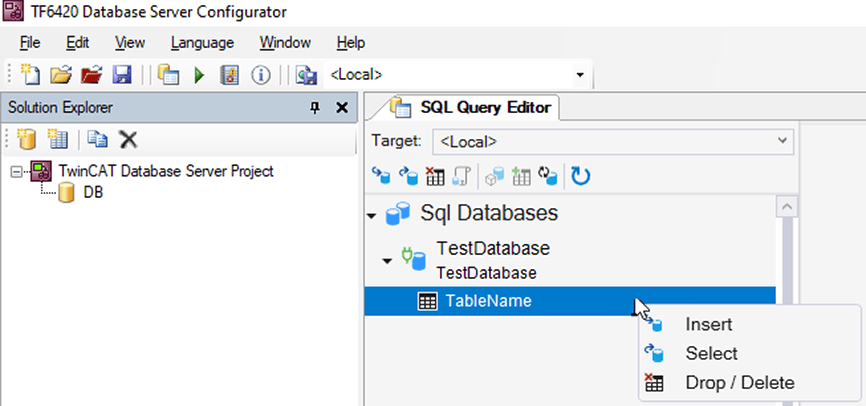Click the create table plus icon

click(521, 177)
